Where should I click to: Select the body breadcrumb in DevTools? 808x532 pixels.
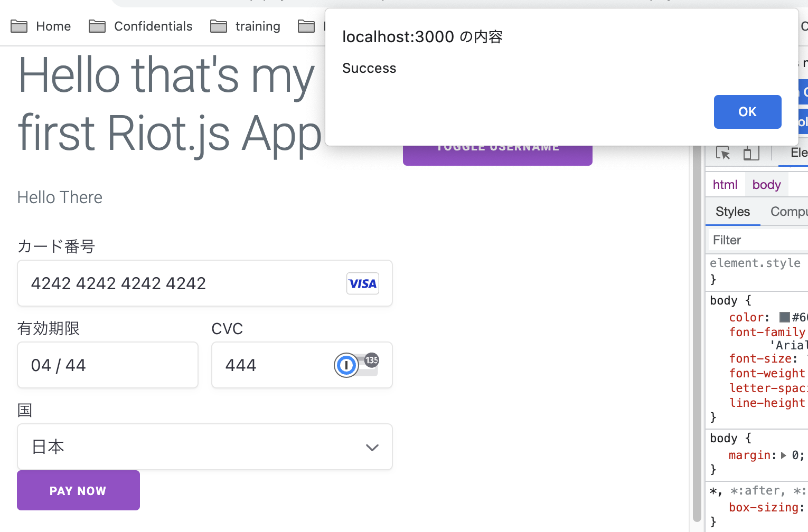point(766,185)
